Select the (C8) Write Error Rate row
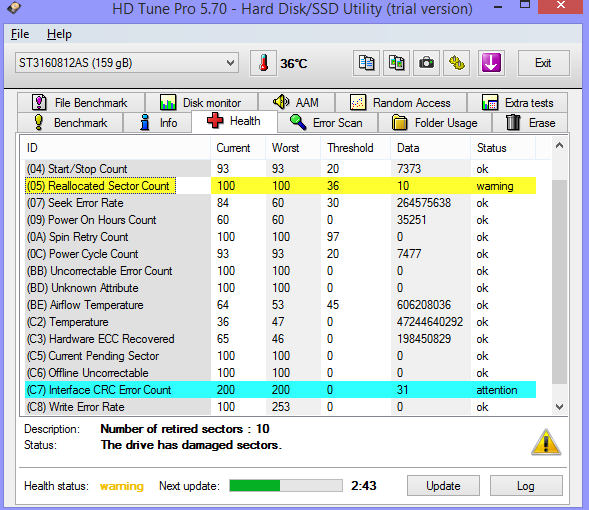The height and width of the screenshot is (510, 589). [281, 407]
